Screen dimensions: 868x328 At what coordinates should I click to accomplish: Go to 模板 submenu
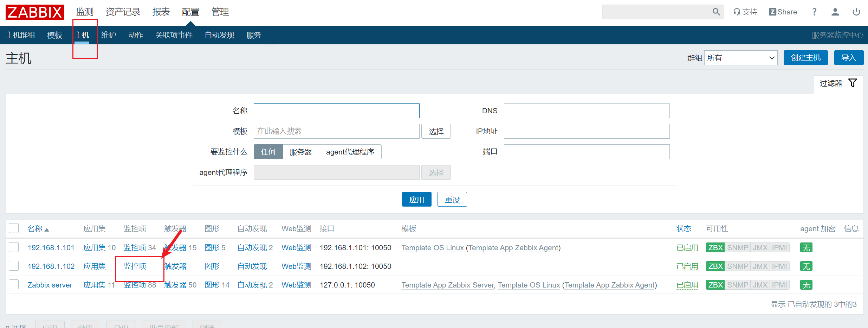(55, 35)
